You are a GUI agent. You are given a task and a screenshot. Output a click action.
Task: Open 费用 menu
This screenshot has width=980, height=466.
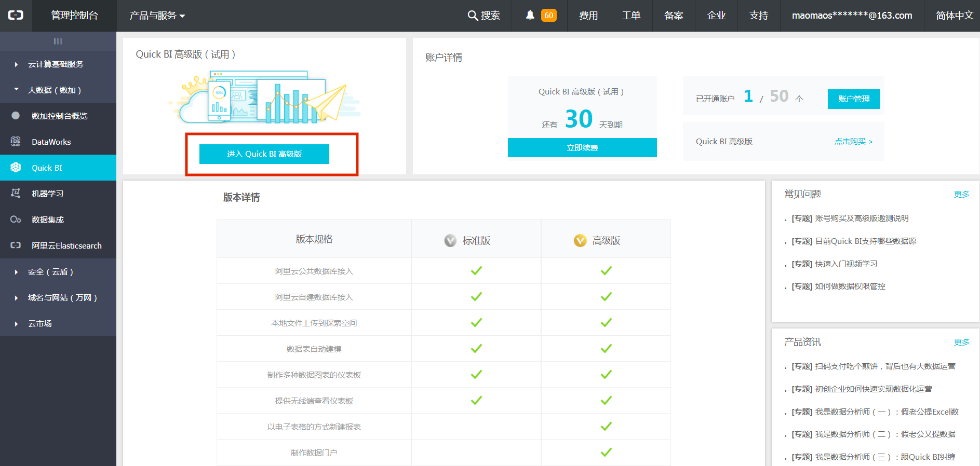click(x=588, y=16)
